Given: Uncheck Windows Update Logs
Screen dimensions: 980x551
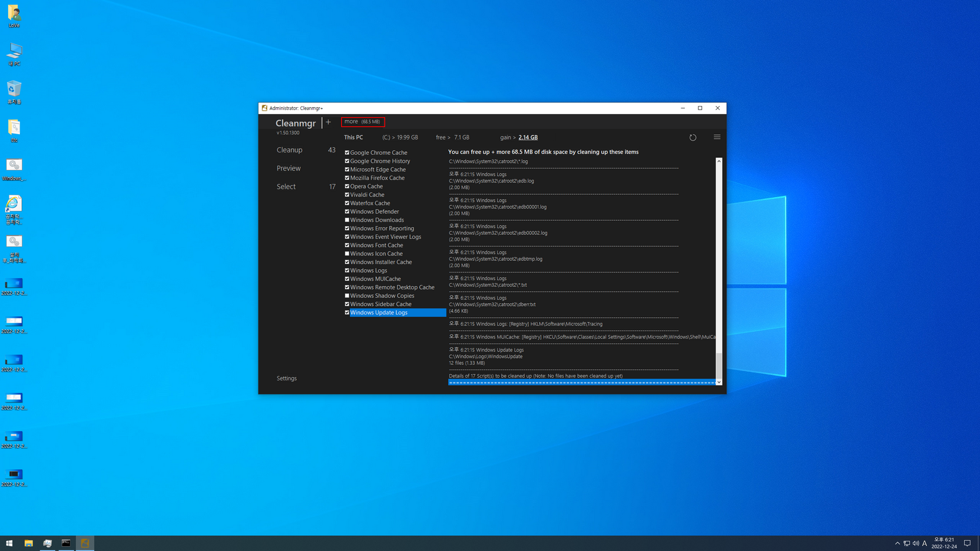Looking at the screenshot, I should click(347, 313).
